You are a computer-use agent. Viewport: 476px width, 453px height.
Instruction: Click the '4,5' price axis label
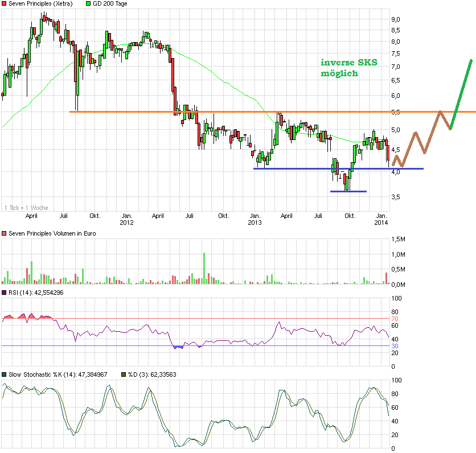396,150
